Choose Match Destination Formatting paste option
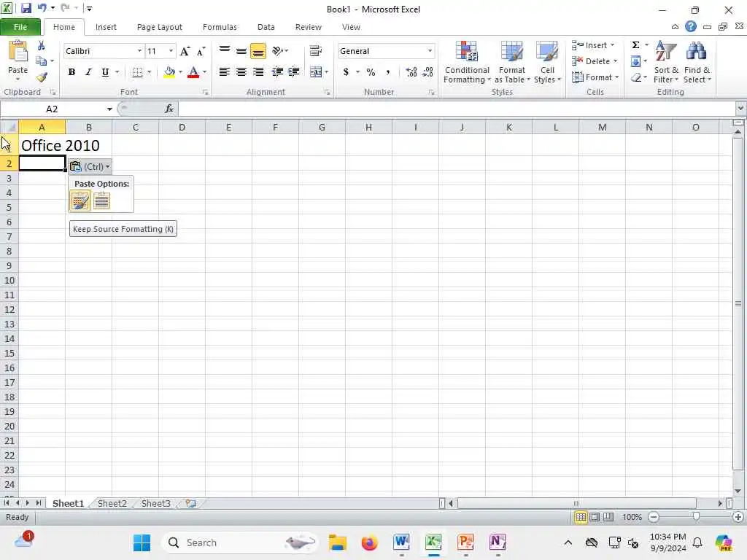The image size is (747, 560). tap(101, 201)
